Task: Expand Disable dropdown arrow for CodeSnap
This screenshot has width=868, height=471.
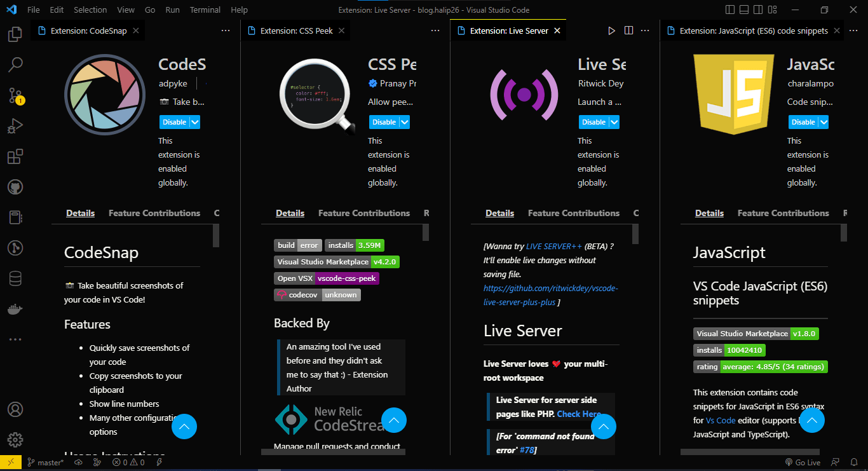Action: pyautogui.click(x=195, y=122)
